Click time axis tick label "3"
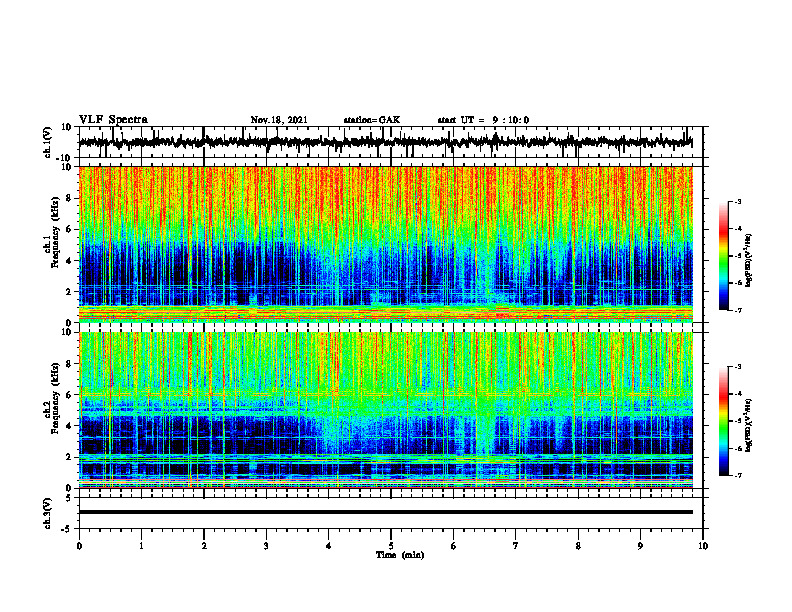The height and width of the screenshot is (612, 792). pyautogui.click(x=266, y=546)
